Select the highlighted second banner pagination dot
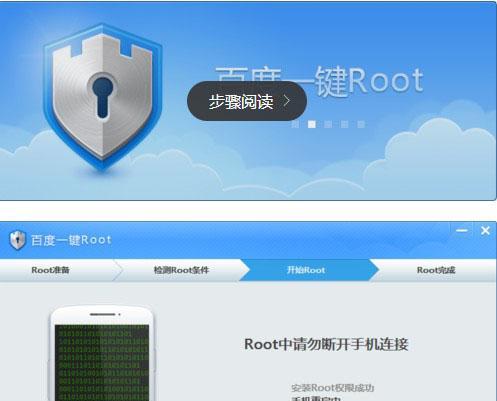This screenshot has height=401, width=497. pos(312,124)
